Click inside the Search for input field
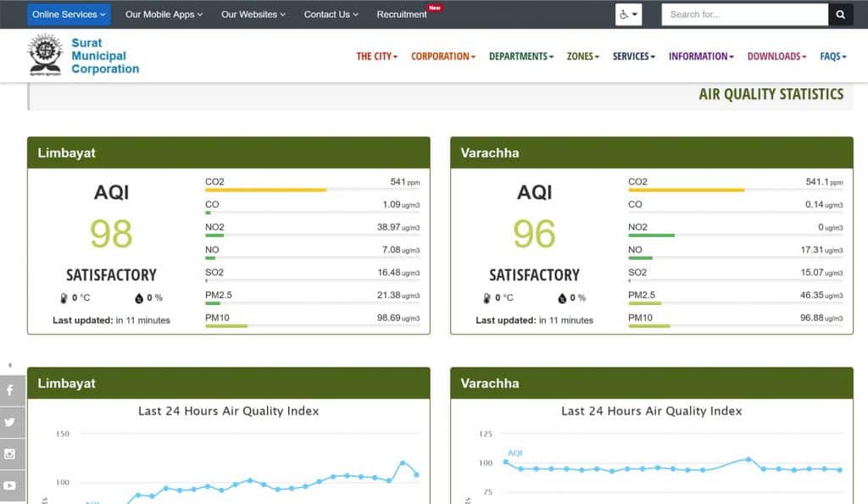Viewport: 868px width, 504px height. pos(744,14)
